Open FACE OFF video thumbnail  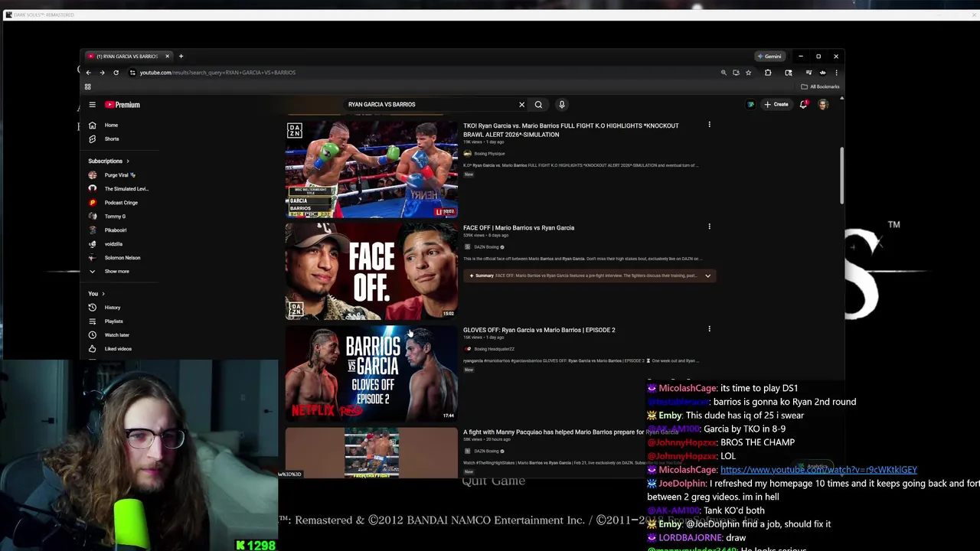371,271
